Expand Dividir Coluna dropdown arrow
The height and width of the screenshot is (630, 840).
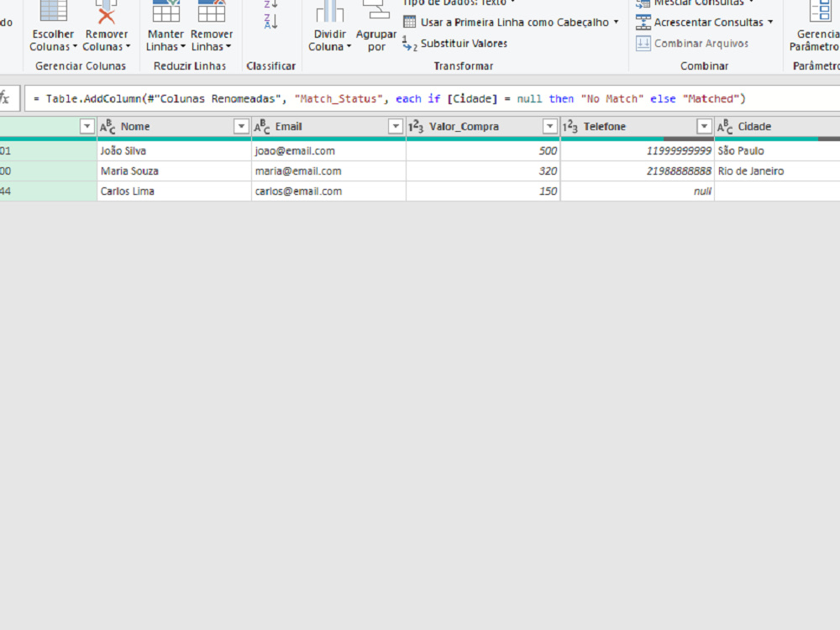(349, 46)
